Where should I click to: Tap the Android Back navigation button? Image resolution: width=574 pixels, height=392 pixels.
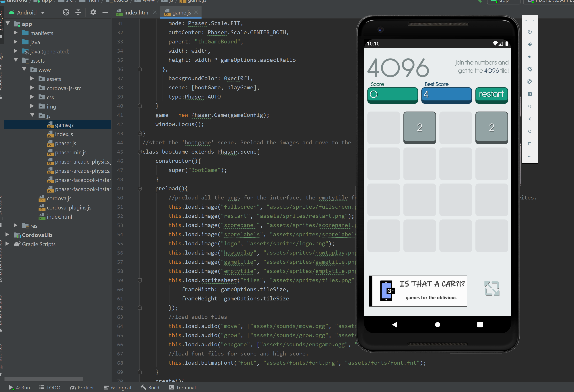pyautogui.click(x=394, y=325)
